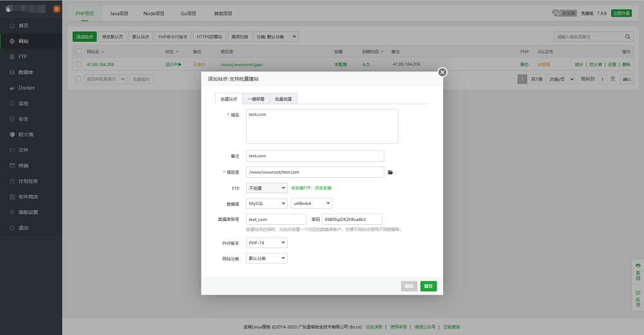Switch to the 其他项目 tab
This screenshot has height=335, width=644.
(223, 14)
